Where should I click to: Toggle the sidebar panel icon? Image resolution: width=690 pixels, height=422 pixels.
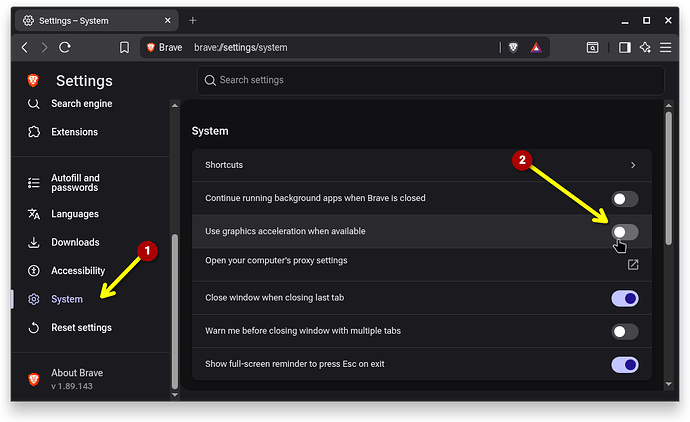(624, 47)
